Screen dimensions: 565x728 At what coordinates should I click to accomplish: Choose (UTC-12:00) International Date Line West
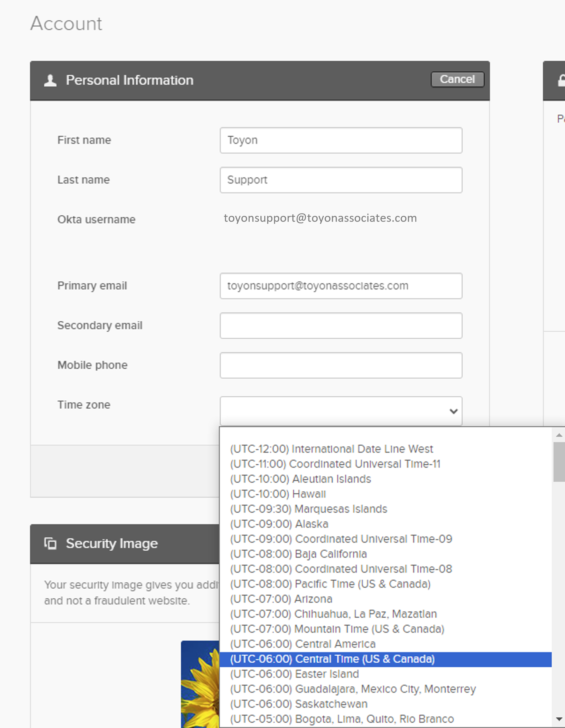(332, 449)
